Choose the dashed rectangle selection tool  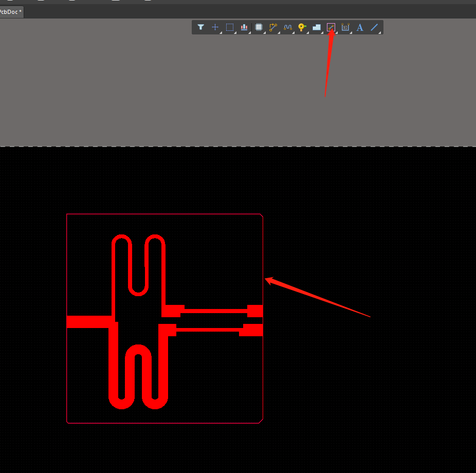tap(230, 27)
